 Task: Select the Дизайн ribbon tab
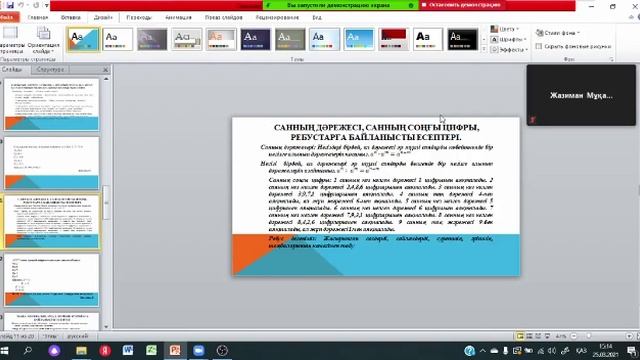(103, 18)
